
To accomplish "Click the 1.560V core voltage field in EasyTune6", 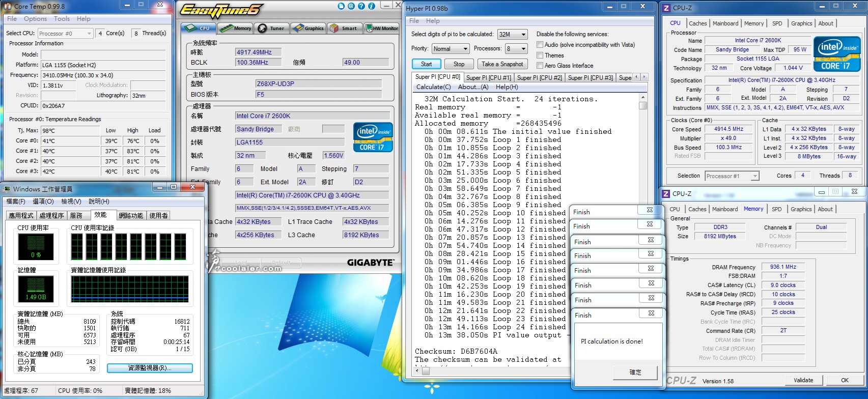I will (x=333, y=155).
